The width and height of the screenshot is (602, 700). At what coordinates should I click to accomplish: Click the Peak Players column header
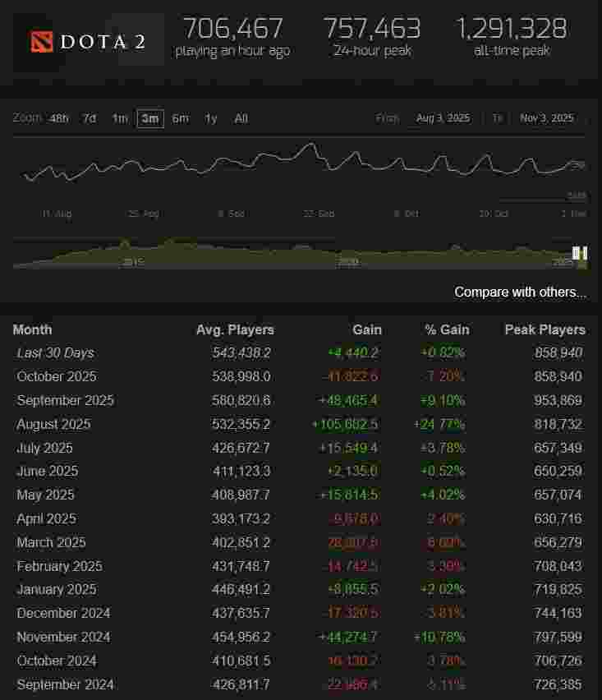[x=545, y=329]
